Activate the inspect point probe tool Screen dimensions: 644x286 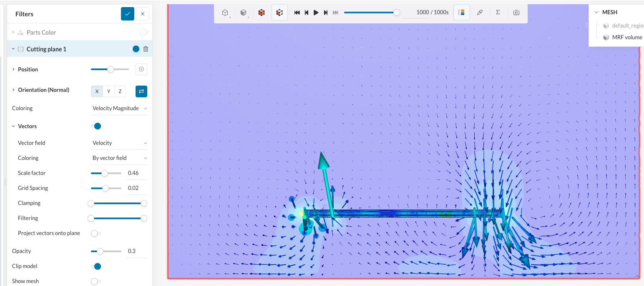[x=480, y=13]
